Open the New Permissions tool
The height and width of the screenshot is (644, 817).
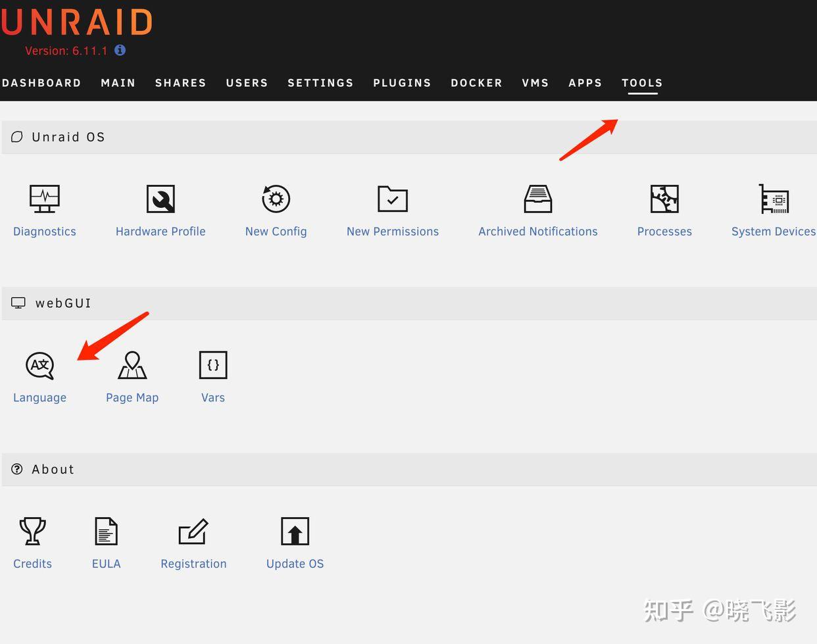pos(393,209)
